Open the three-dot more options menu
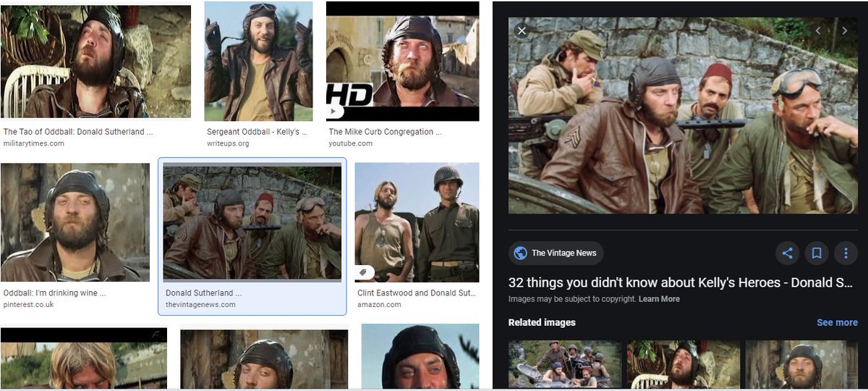The image size is (868, 391). [846, 253]
